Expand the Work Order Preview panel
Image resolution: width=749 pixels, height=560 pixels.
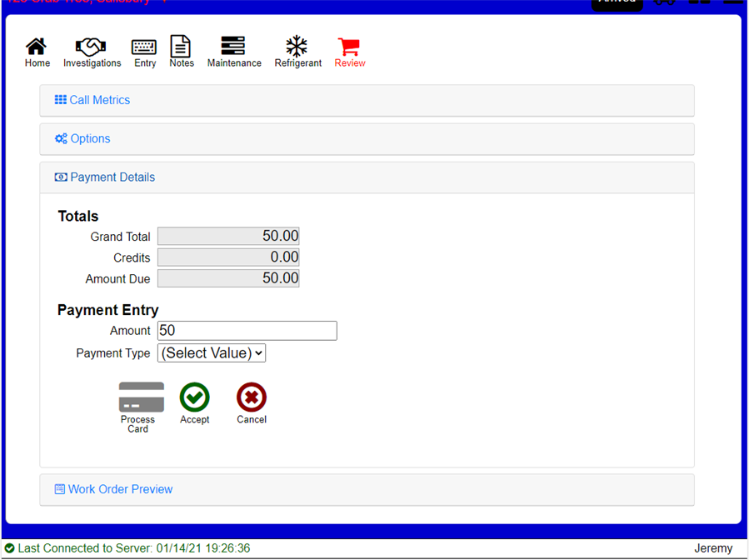pyautogui.click(x=120, y=489)
